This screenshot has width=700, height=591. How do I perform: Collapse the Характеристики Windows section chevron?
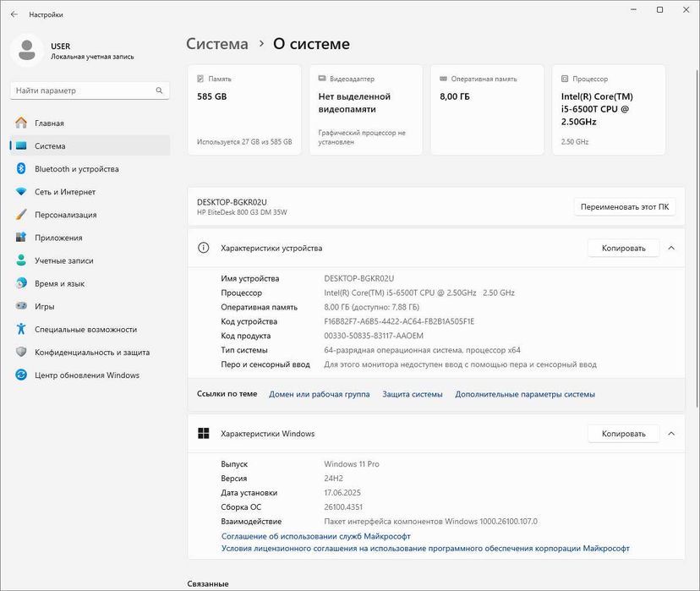(671, 434)
